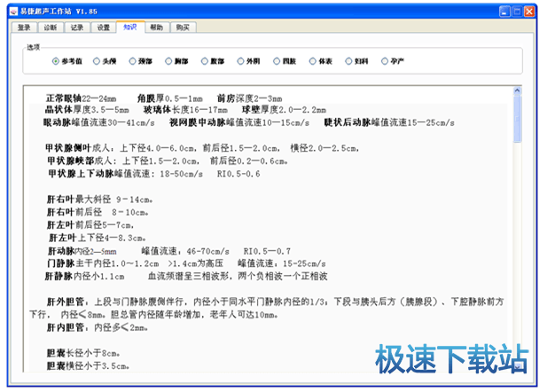Pick the 体表 radio option

tap(321, 61)
